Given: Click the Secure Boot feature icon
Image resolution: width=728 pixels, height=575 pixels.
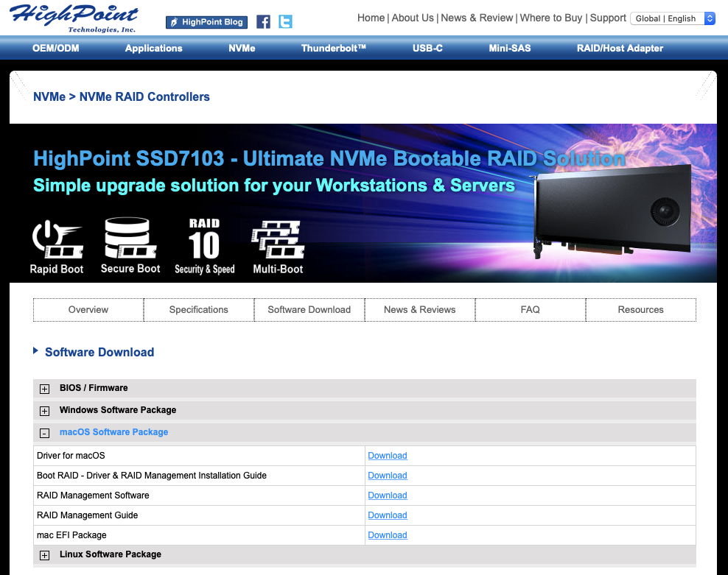Looking at the screenshot, I should (130, 238).
